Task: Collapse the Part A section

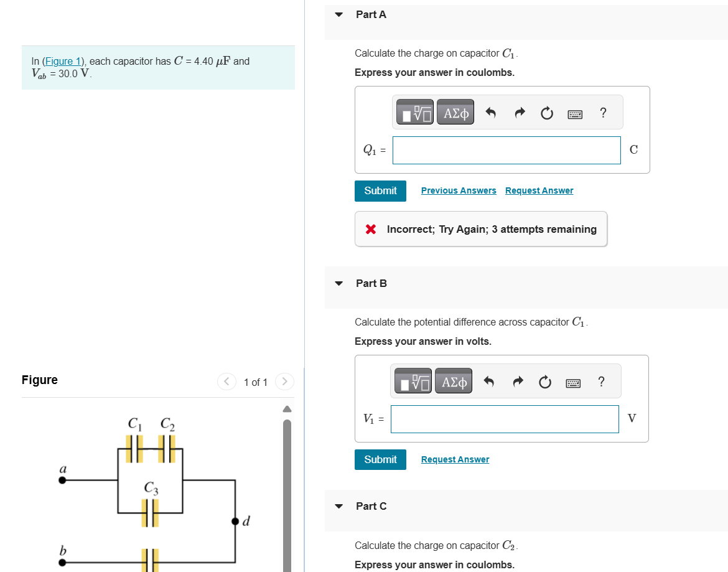Action: (338, 14)
